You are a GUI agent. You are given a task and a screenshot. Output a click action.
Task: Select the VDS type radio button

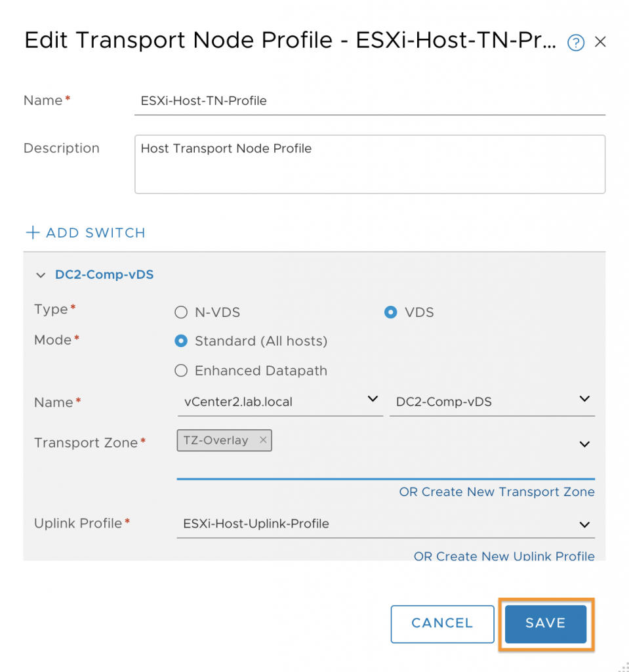tap(390, 312)
